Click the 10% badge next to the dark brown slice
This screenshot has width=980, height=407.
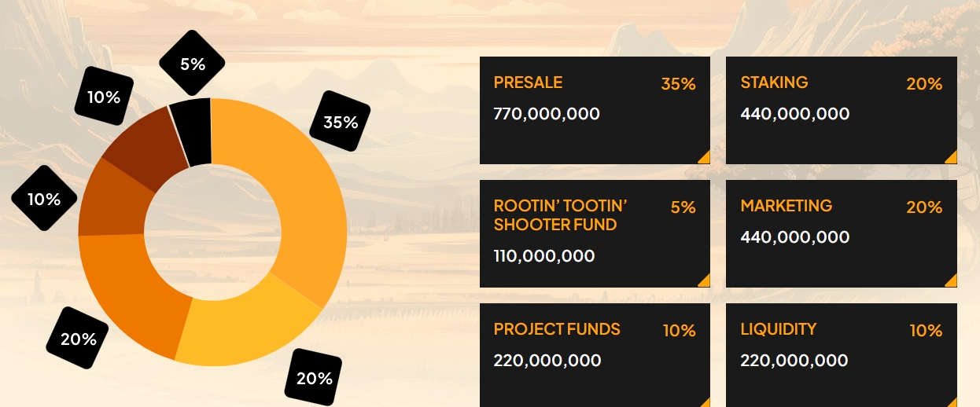(104, 97)
